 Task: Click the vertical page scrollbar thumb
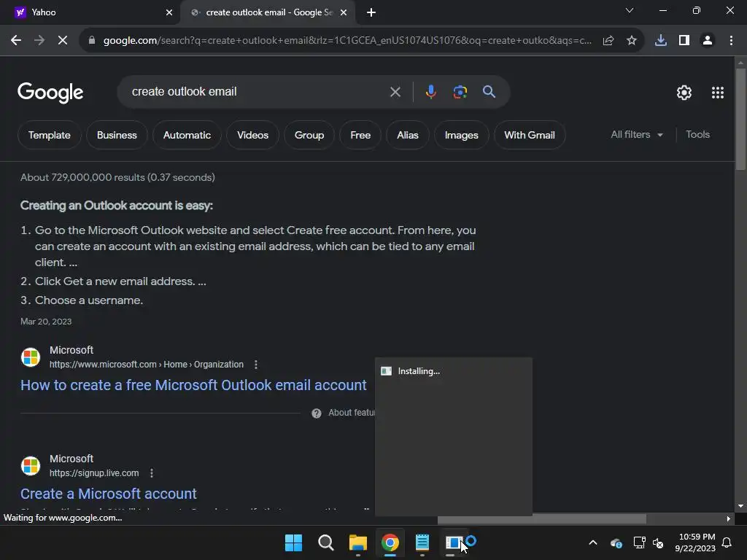click(x=740, y=119)
